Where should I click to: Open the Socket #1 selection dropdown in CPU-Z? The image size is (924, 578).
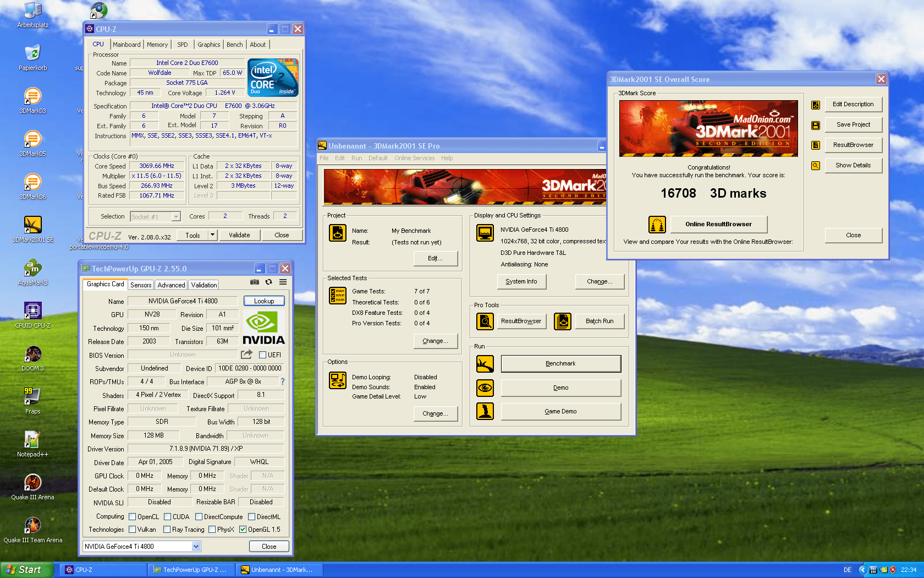coord(156,217)
